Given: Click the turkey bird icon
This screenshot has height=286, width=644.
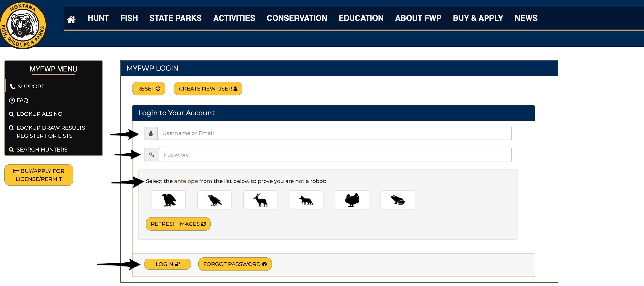Looking at the screenshot, I should point(352,200).
